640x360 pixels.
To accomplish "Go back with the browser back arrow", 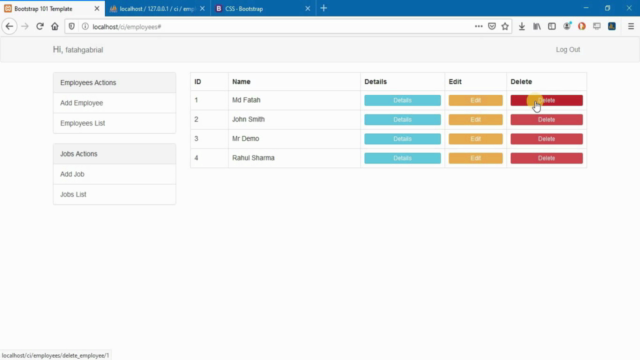I will tap(9, 27).
